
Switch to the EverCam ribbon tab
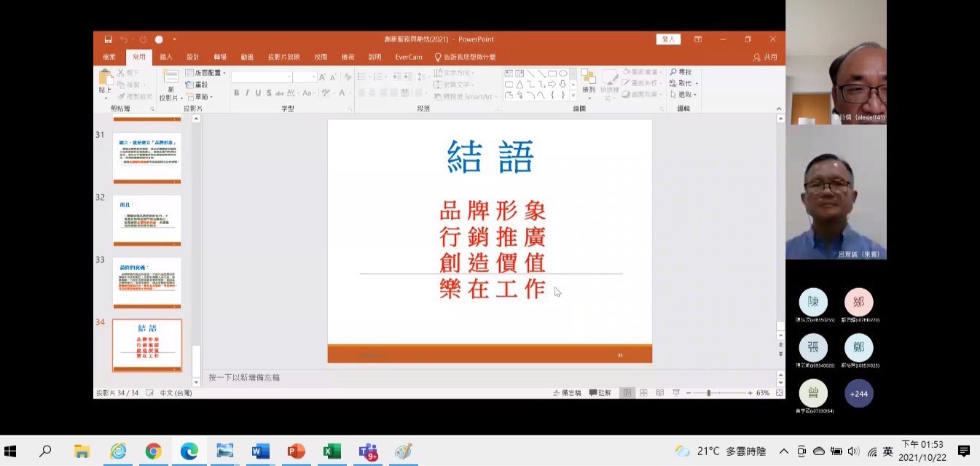click(x=409, y=57)
